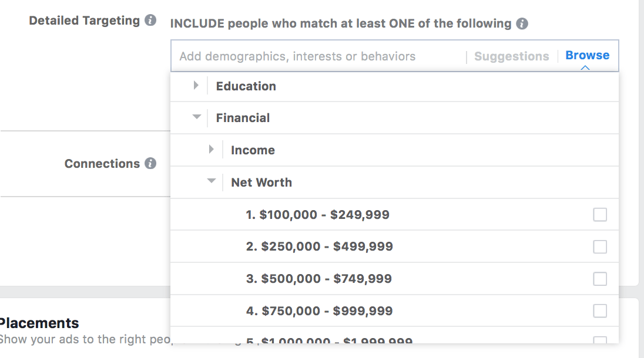This screenshot has width=644, height=358.
Task: Open the Suggestions tab
Action: (x=512, y=56)
